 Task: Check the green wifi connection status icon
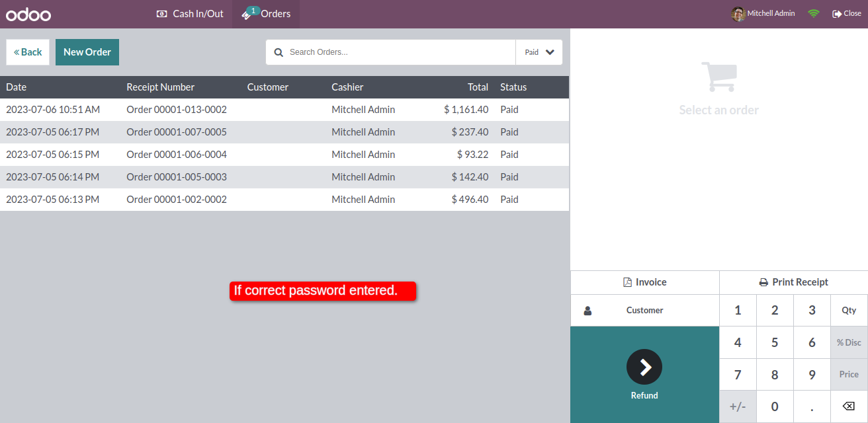click(813, 14)
